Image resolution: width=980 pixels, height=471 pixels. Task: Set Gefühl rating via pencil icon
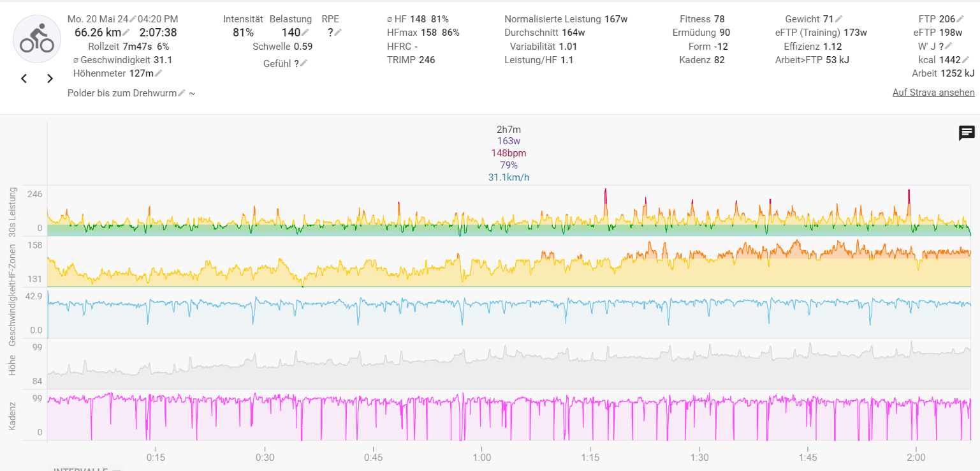coord(304,63)
